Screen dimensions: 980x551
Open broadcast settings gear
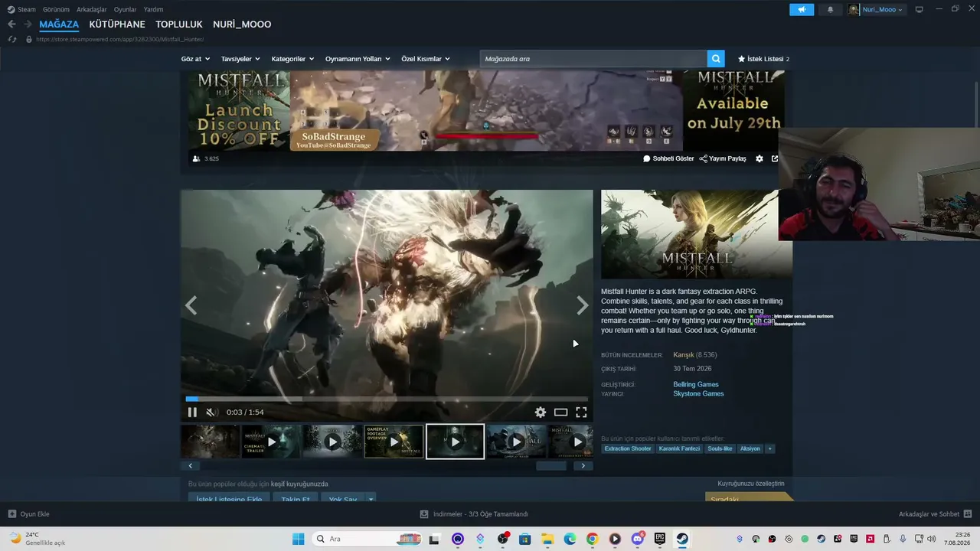759,158
